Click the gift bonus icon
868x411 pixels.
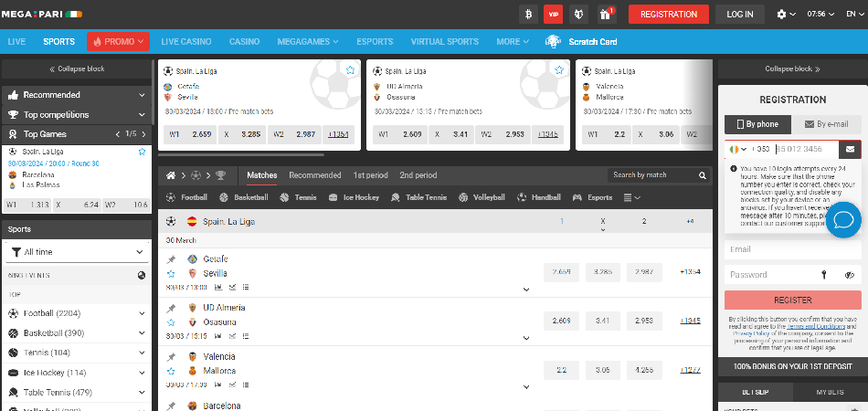coord(604,14)
